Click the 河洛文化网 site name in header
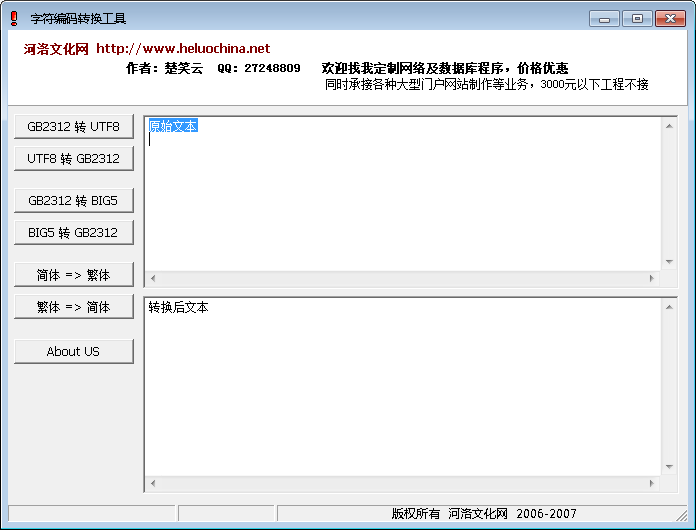The height and width of the screenshot is (530, 696). (x=56, y=49)
